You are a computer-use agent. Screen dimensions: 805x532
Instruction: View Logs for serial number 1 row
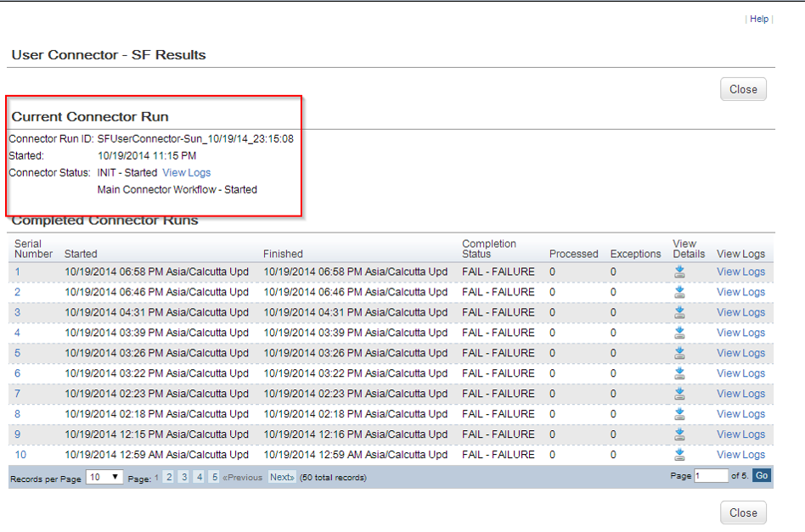[740, 272]
